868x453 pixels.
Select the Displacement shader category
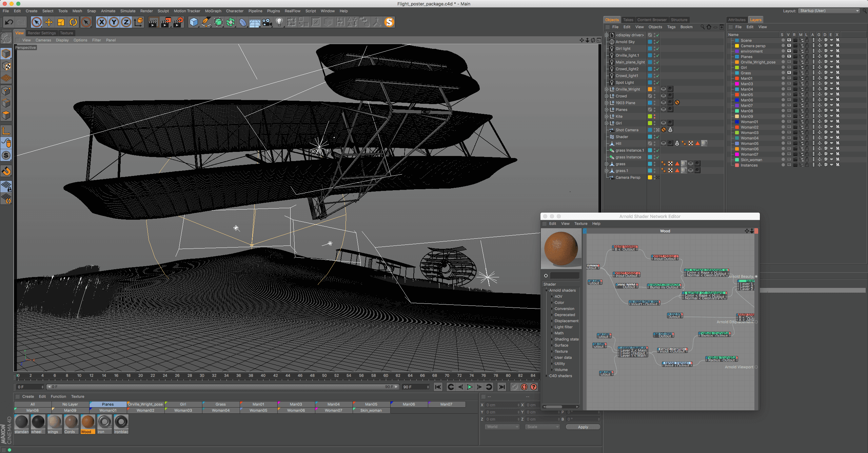(566, 321)
